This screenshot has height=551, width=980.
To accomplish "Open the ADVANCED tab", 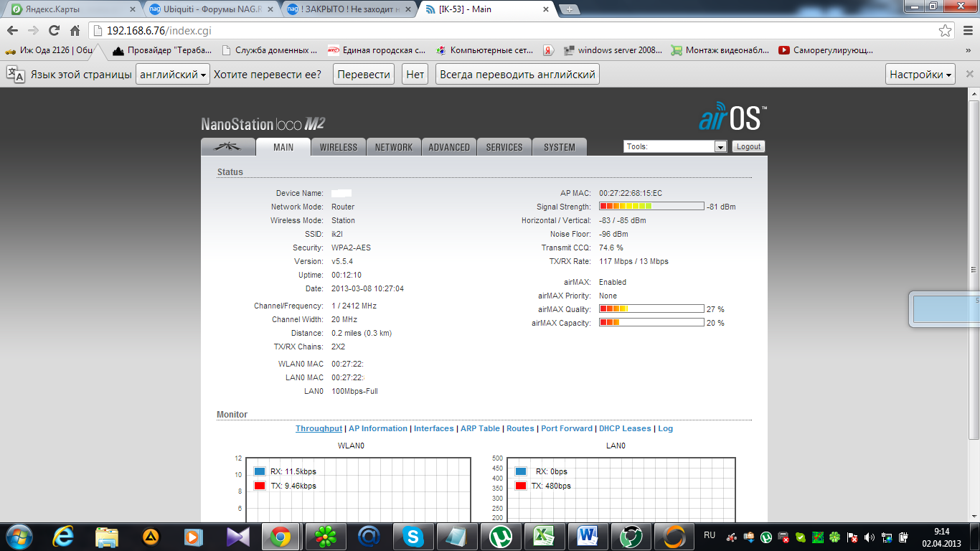I will (x=449, y=147).
